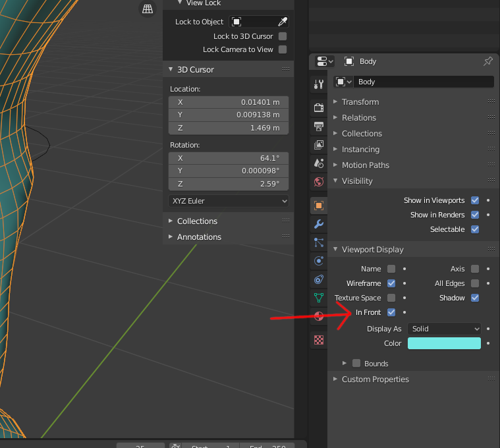Viewport: 500px width, 448px height.
Task: Toggle perspective/orthographic grid view icon
Action: pos(148,9)
